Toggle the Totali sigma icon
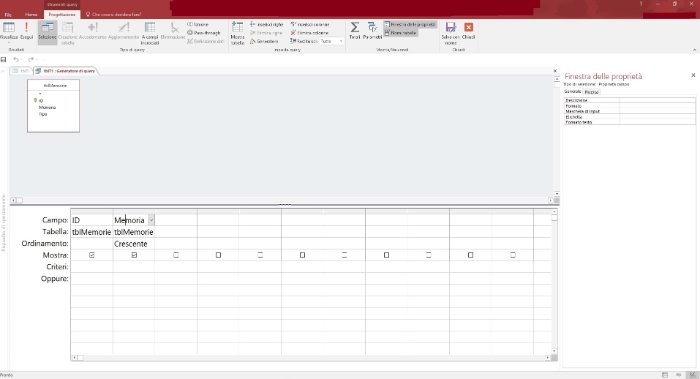This screenshot has width=700, height=379. click(354, 31)
